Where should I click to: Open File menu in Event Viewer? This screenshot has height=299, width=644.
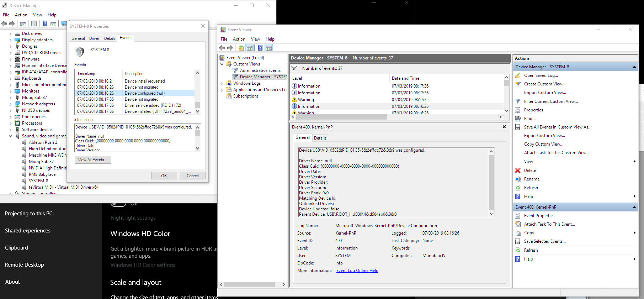click(x=224, y=39)
